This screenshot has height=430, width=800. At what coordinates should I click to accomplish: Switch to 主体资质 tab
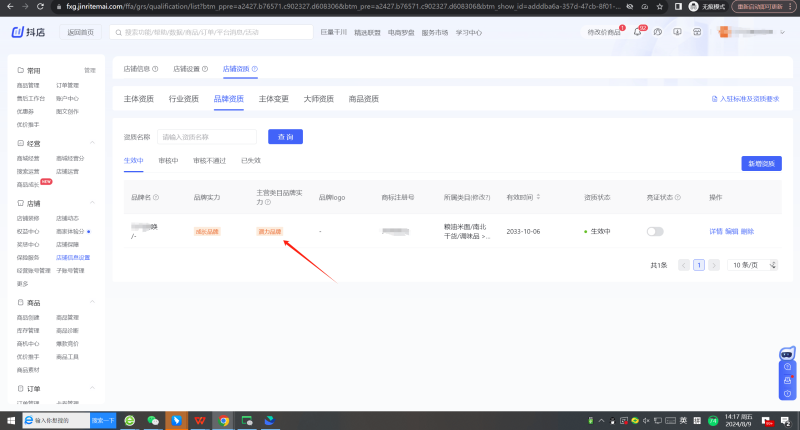click(x=139, y=99)
